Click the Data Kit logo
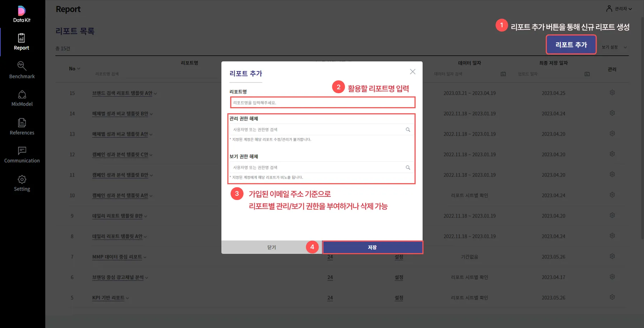Viewport: 644px width, 328px height. pyautogui.click(x=22, y=14)
